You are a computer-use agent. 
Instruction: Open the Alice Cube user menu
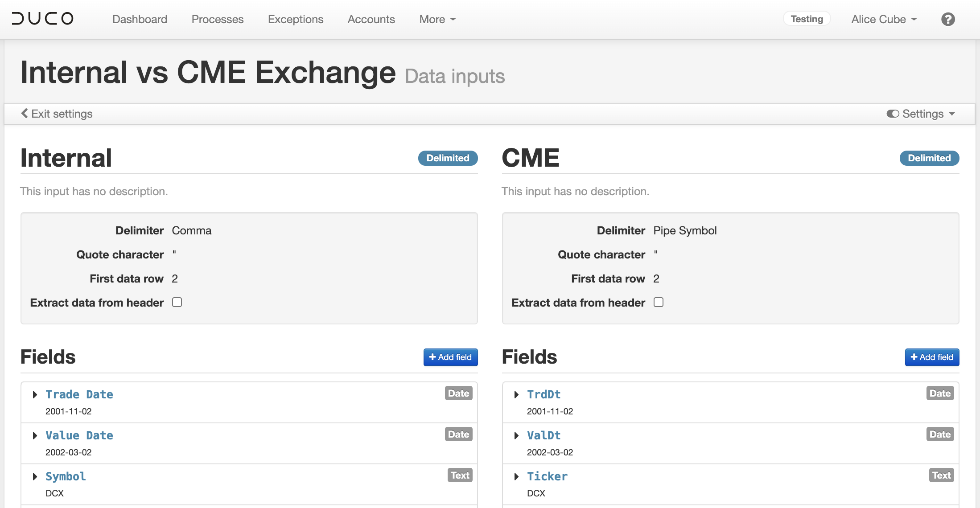click(x=884, y=19)
